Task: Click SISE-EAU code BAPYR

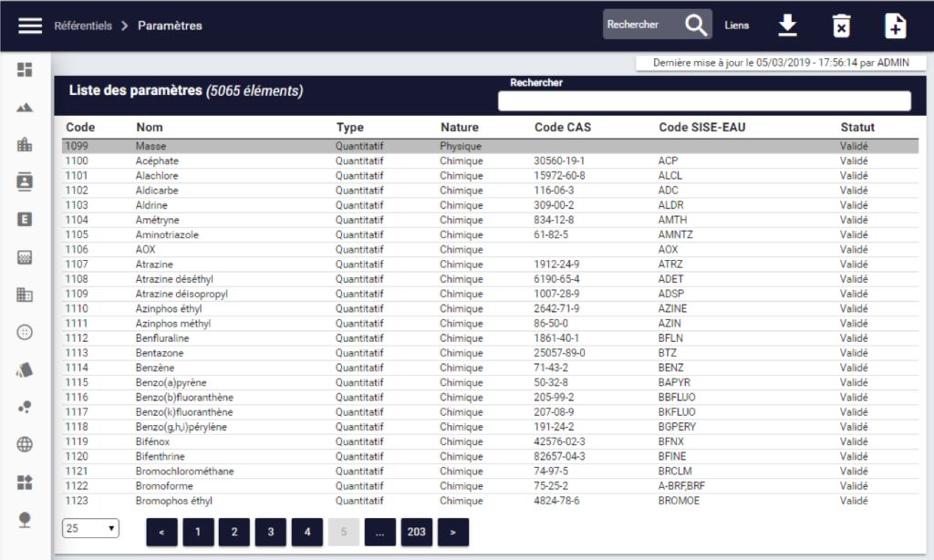Action: click(x=674, y=382)
